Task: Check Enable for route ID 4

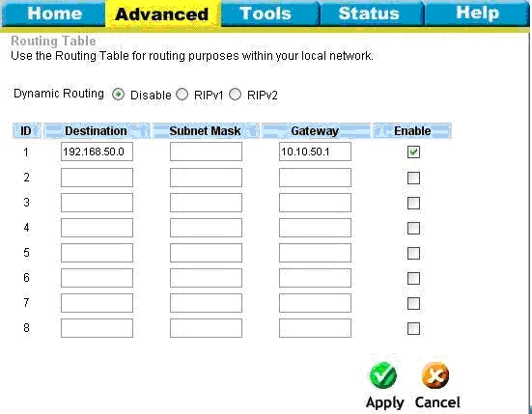Action: (413, 228)
